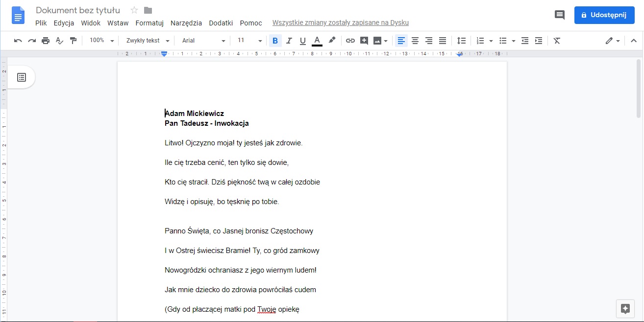Expand the Arial font dropdown
The image size is (644, 322).
[x=203, y=41]
